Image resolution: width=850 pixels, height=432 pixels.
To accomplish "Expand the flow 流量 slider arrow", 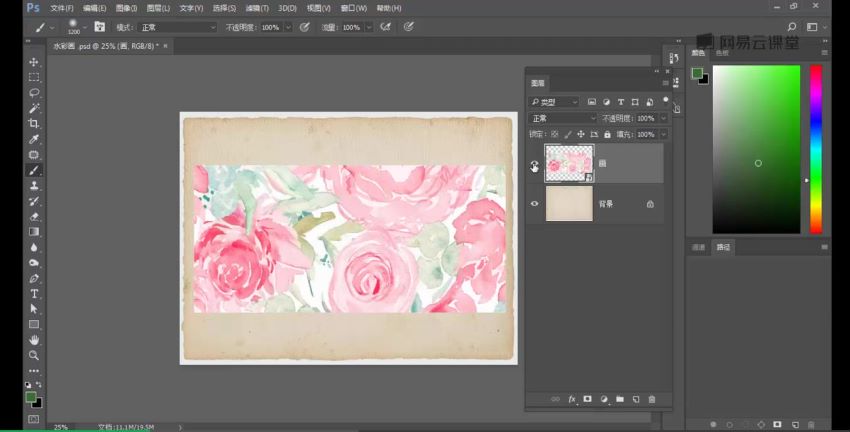I will [369, 27].
